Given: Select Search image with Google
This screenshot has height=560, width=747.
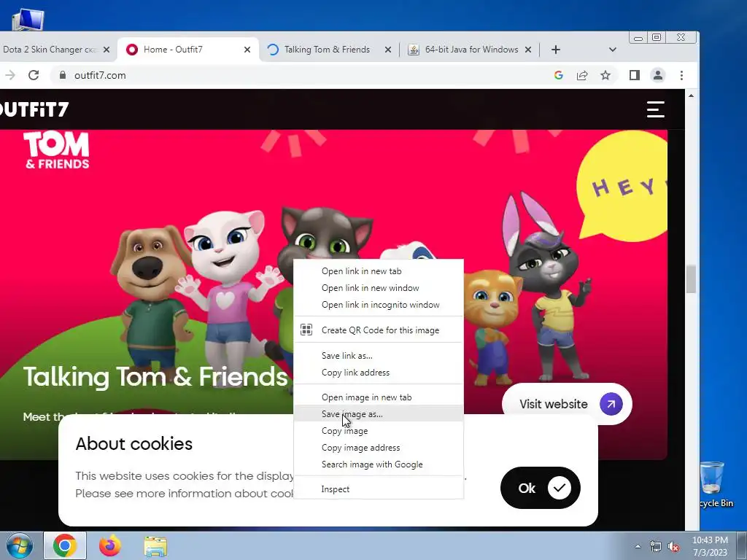Looking at the screenshot, I should 379,464.
